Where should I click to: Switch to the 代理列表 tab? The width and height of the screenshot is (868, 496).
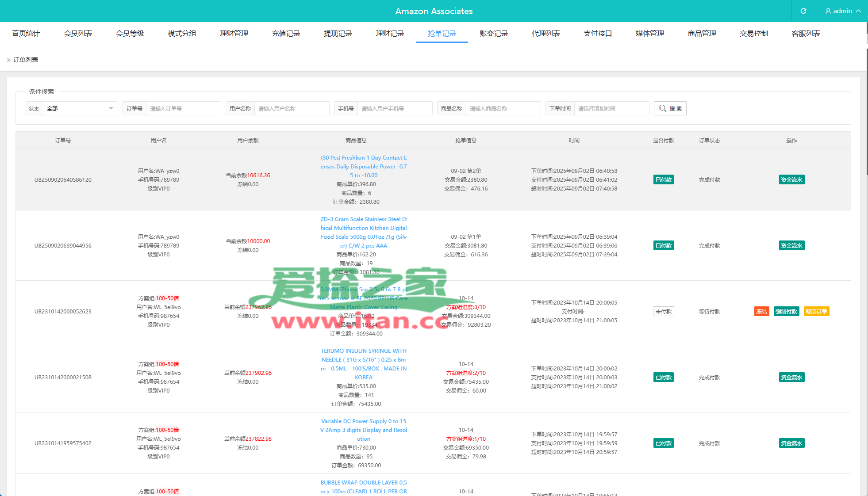tap(546, 34)
